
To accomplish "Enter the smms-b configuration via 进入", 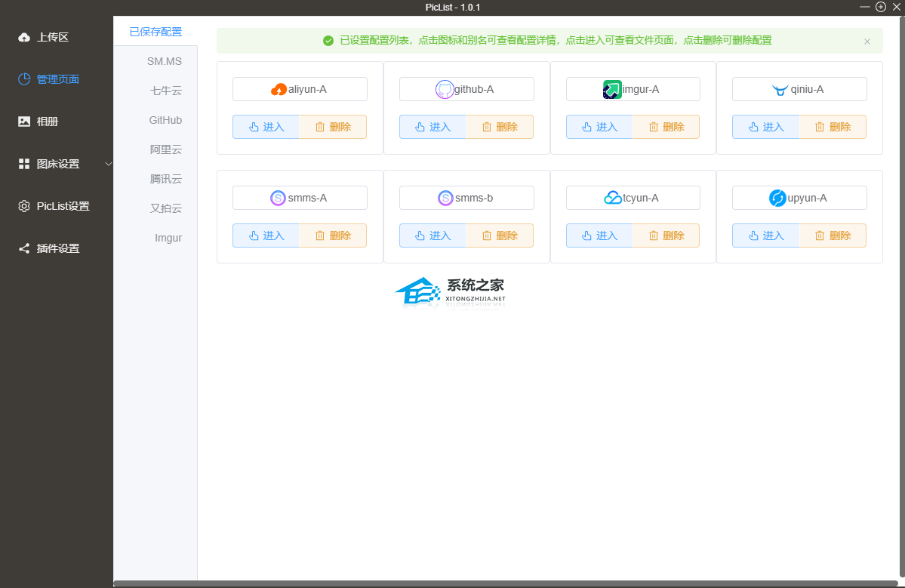I will point(432,236).
